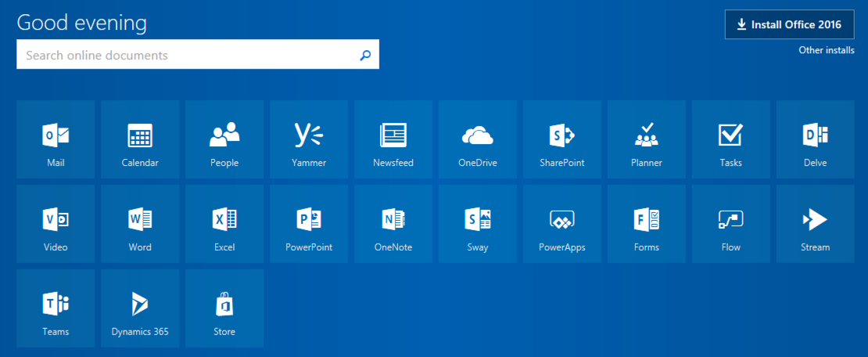Open the Other installs link

pos(827,50)
